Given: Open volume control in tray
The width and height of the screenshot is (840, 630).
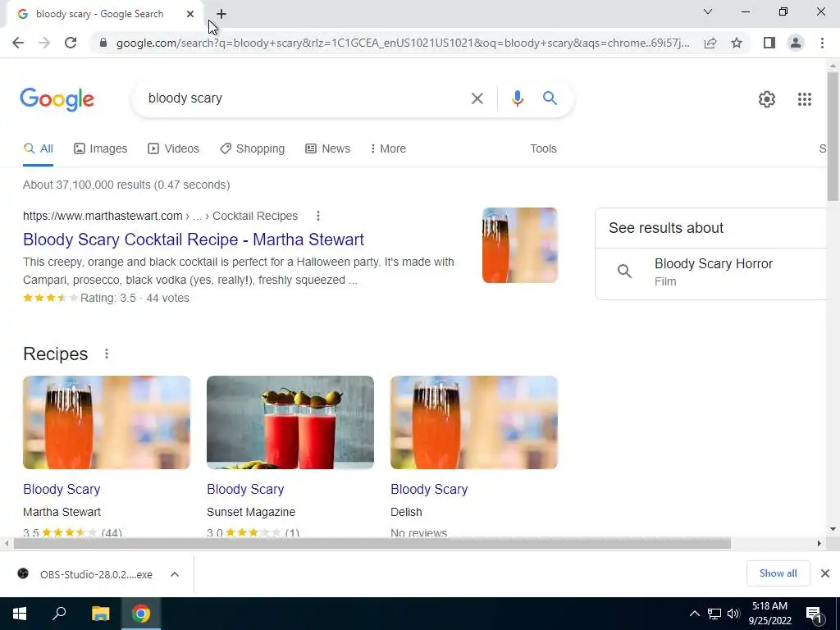Looking at the screenshot, I should [x=733, y=614].
